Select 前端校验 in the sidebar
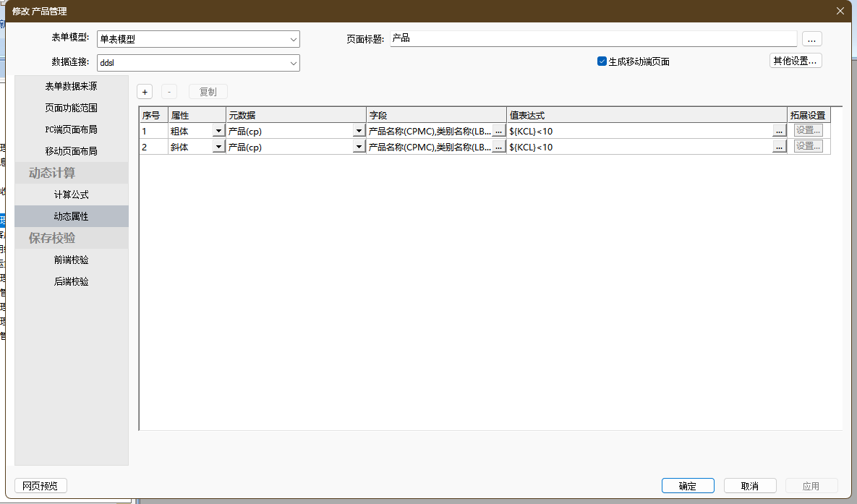This screenshot has width=857, height=504. [71, 260]
